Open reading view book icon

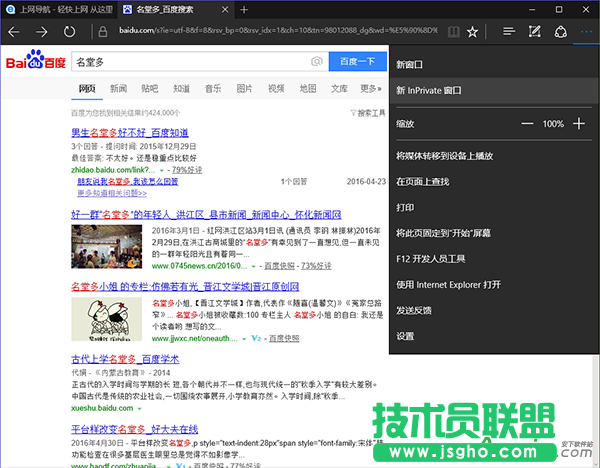click(453, 32)
